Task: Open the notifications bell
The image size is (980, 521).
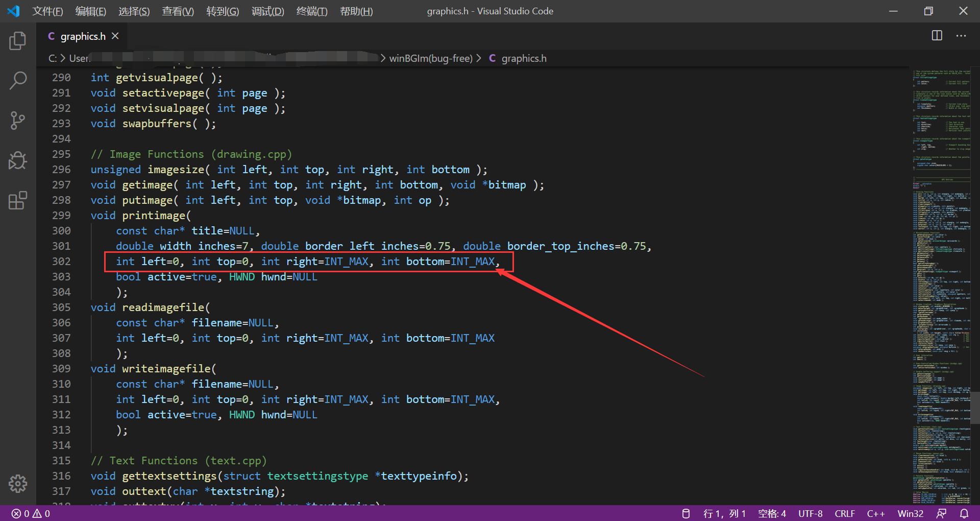Action: [964, 513]
